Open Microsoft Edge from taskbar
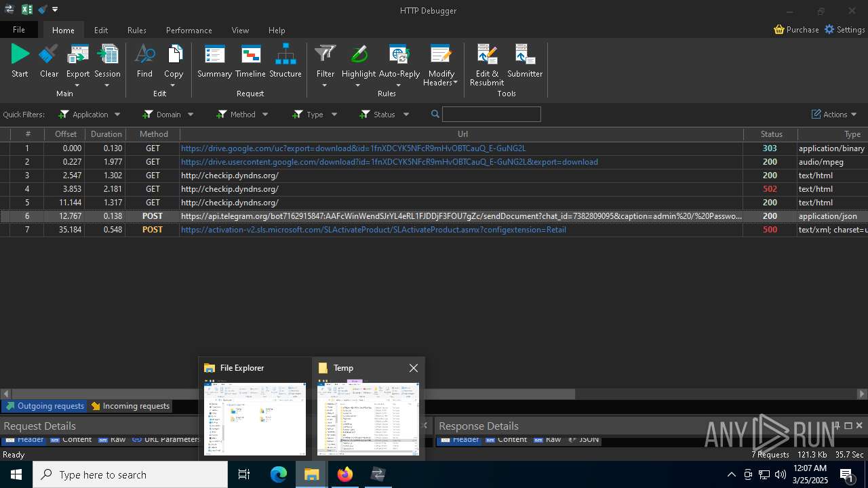This screenshot has height=488, width=868. (279, 474)
